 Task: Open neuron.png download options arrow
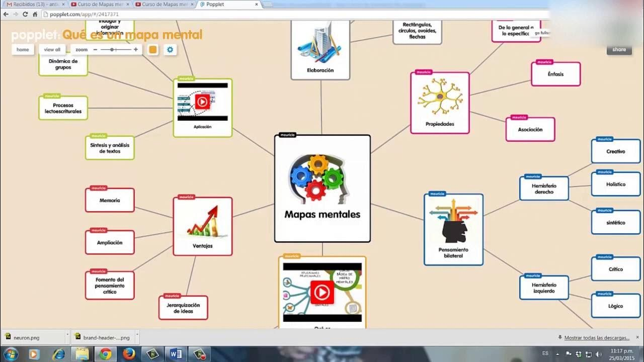click(67, 336)
